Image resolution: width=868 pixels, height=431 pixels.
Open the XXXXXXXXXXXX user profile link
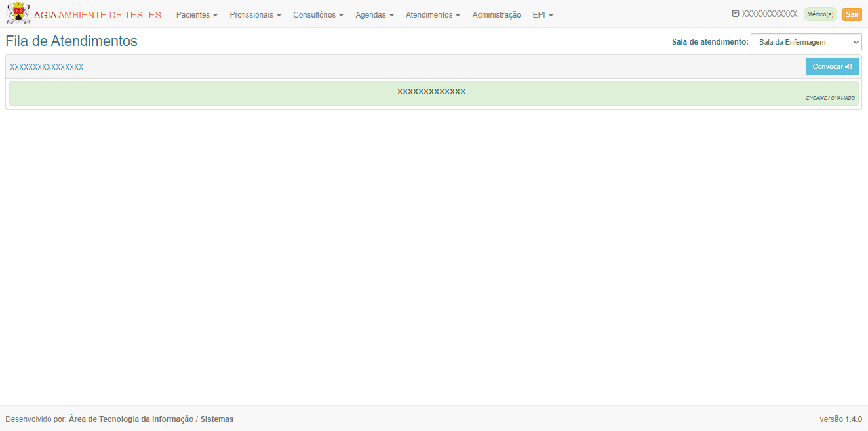click(x=769, y=14)
